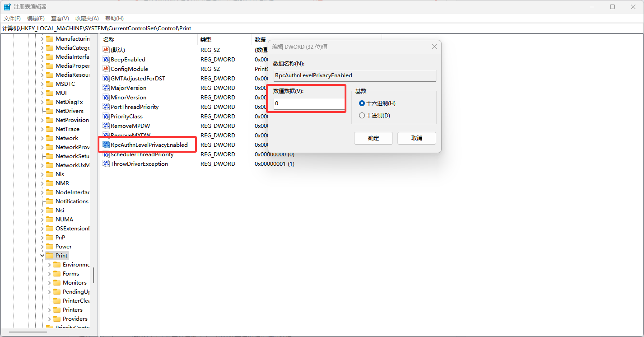The width and height of the screenshot is (644, 337).
Task: Expand the Network tree node
Action: (42, 138)
